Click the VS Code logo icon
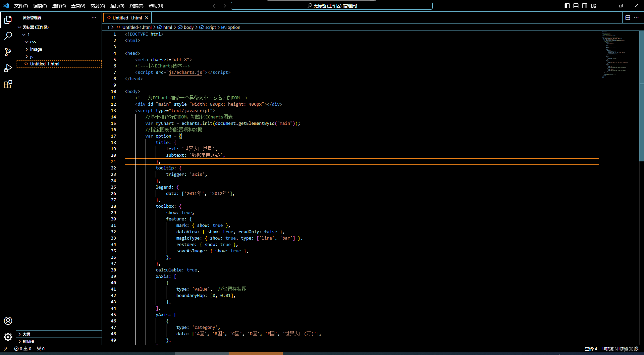 click(6, 6)
